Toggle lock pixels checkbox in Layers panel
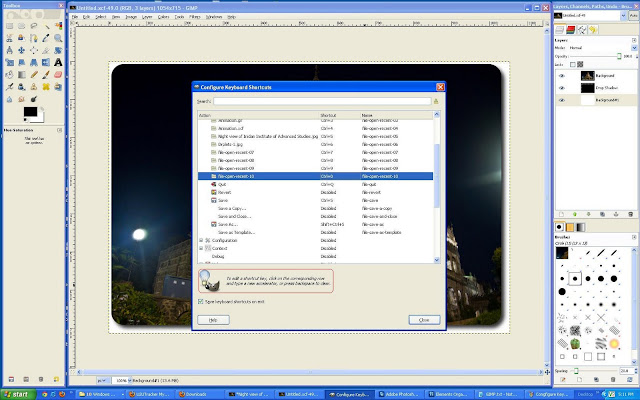 click(573, 64)
